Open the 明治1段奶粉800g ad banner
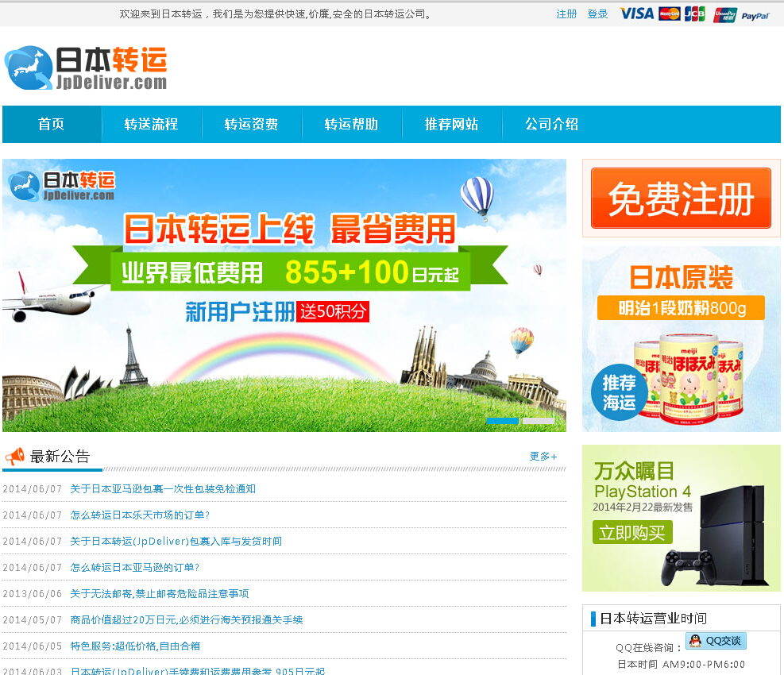 tap(681, 339)
